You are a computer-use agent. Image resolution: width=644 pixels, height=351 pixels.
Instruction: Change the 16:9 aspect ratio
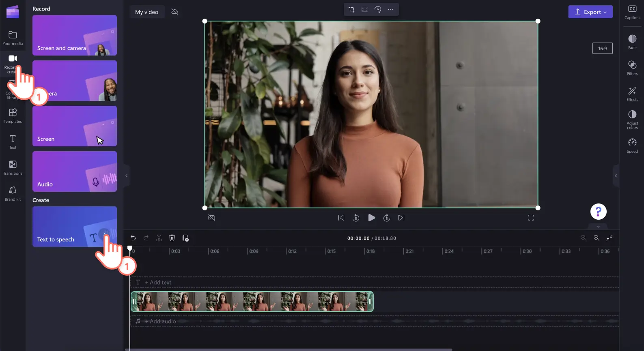pos(603,48)
